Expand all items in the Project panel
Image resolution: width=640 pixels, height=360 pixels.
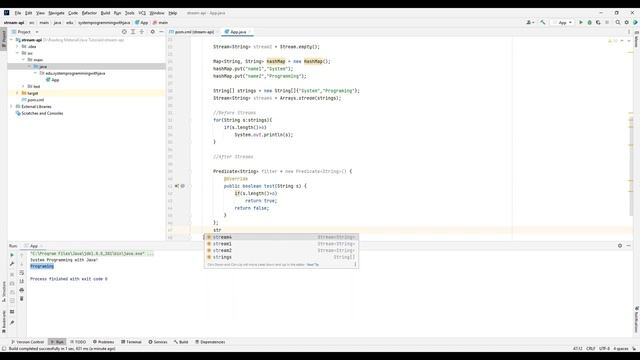[133, 32]
